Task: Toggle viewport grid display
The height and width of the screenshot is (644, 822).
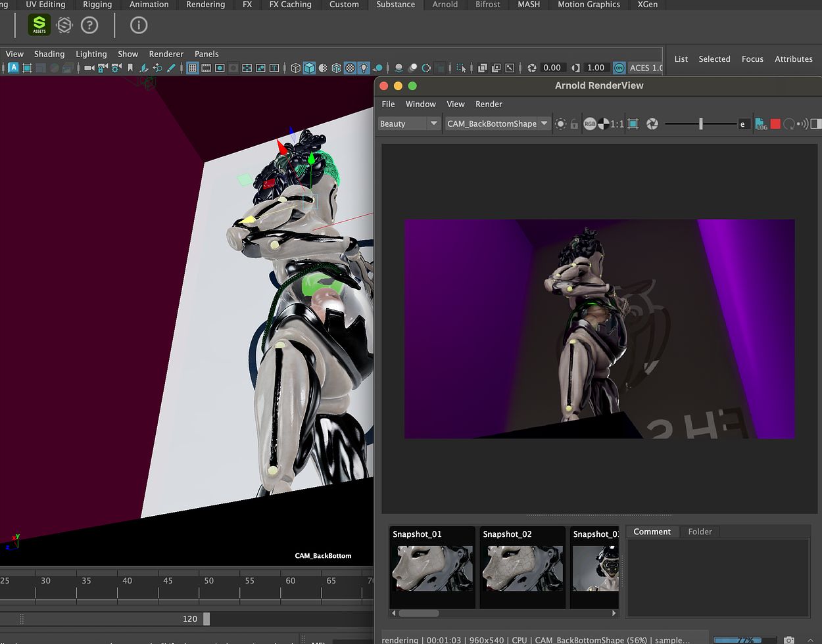Action: tap(192, 68)
